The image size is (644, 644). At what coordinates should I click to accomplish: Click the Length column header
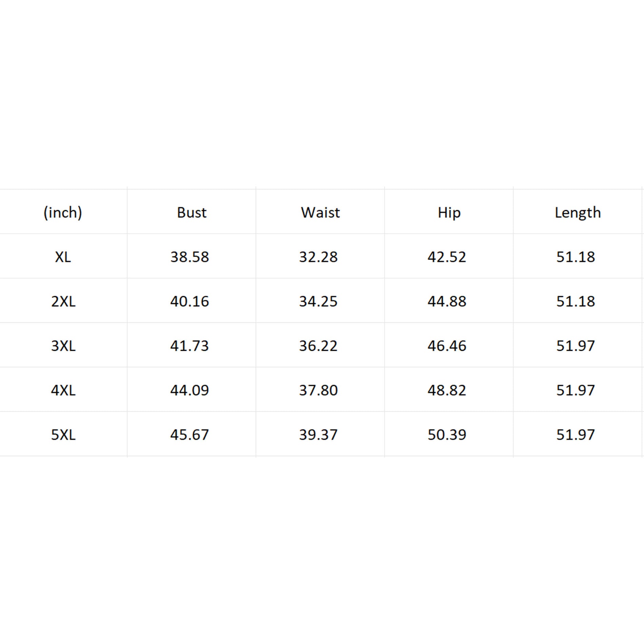click(578, 213)
